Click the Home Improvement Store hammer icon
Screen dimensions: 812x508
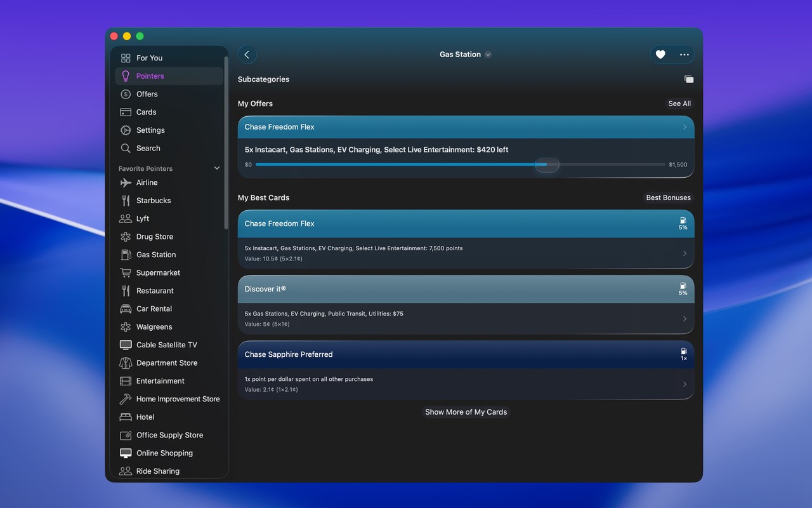(126, 399)
